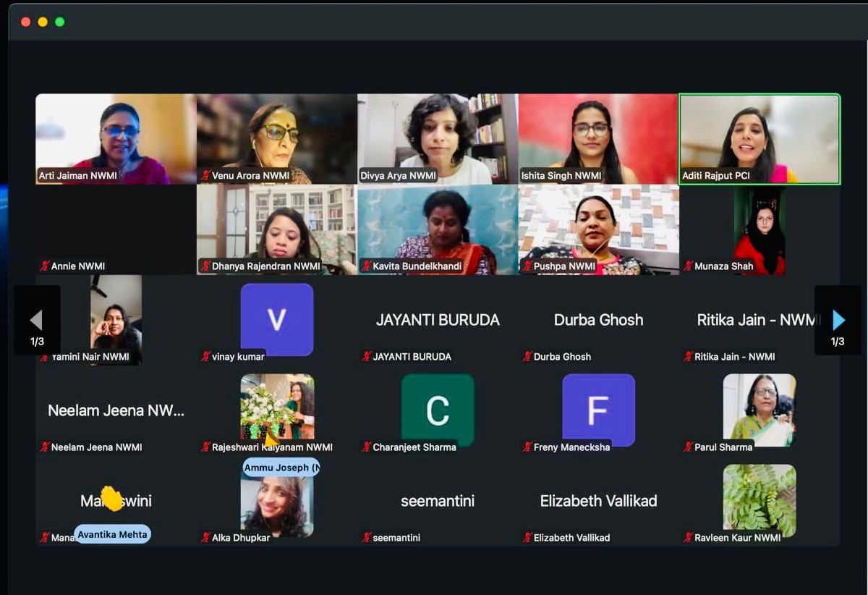Select Munaza Shah video tile

[x=759, y=229]
